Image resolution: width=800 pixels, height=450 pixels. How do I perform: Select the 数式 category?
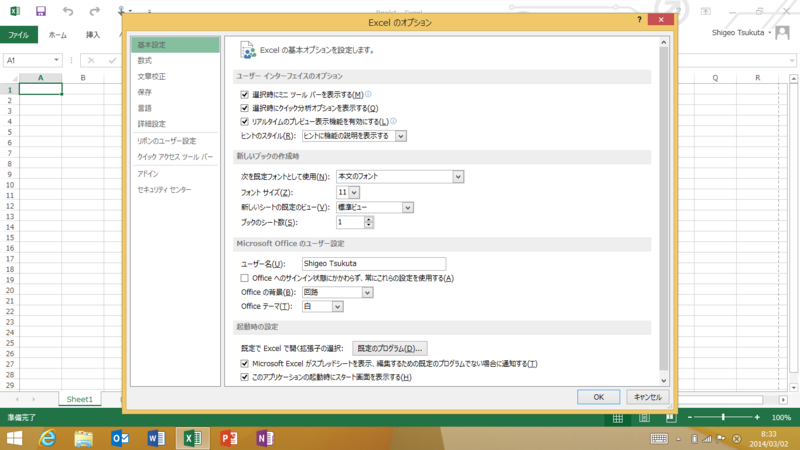(x=175, y=61)
